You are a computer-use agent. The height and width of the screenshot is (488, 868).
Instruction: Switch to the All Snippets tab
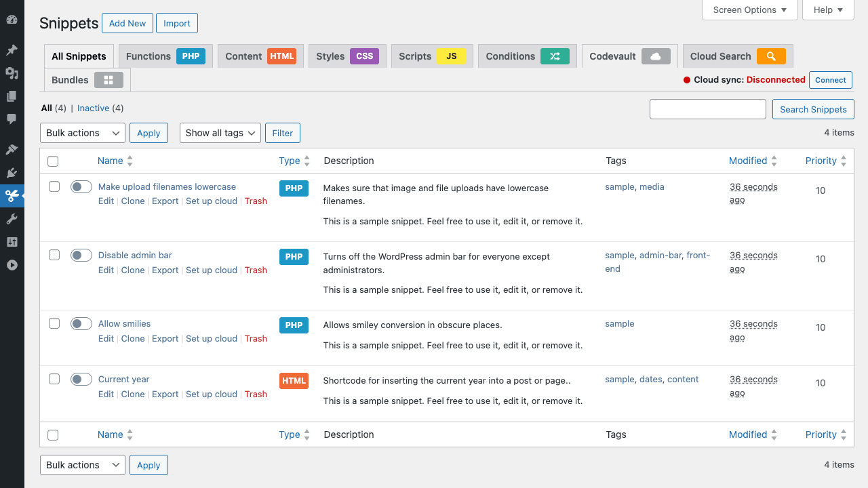pyautogui.click(x=79, y=56)
